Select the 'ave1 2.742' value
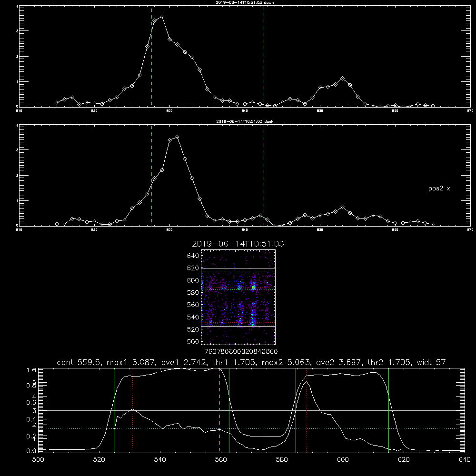 tap(184, 362)
